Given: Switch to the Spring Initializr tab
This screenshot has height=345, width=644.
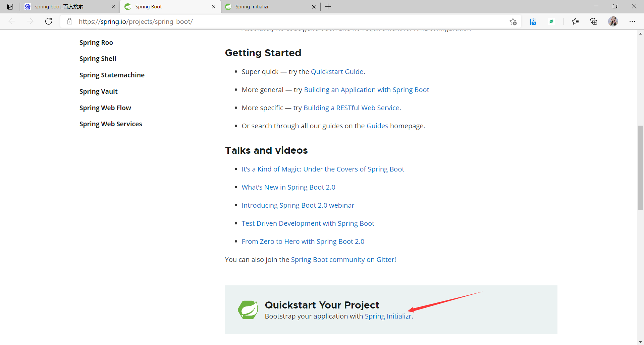Looking at the screenshot, I should (x=270, y=7).
